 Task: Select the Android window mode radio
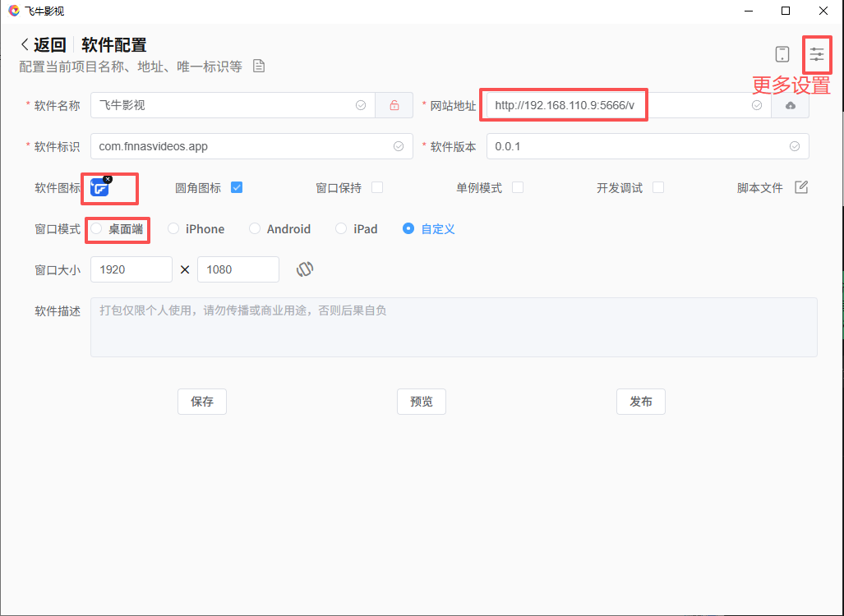coord(255,228)
